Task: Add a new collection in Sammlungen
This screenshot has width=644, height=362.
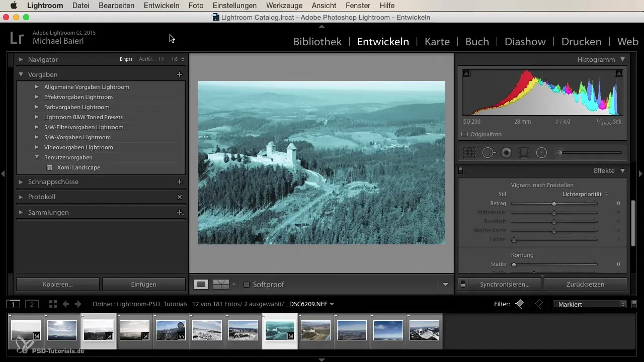Action: pyautogui.click(x=180, y=212)
